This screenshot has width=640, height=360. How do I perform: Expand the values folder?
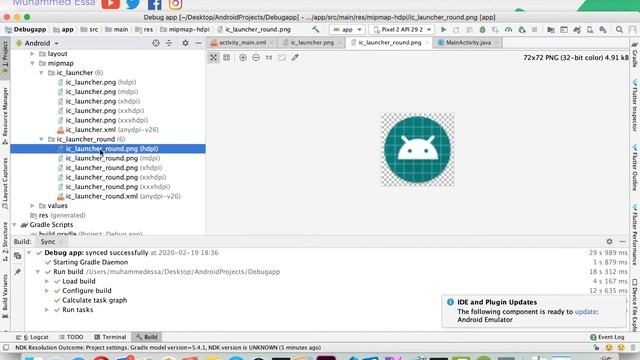[32, 206]
